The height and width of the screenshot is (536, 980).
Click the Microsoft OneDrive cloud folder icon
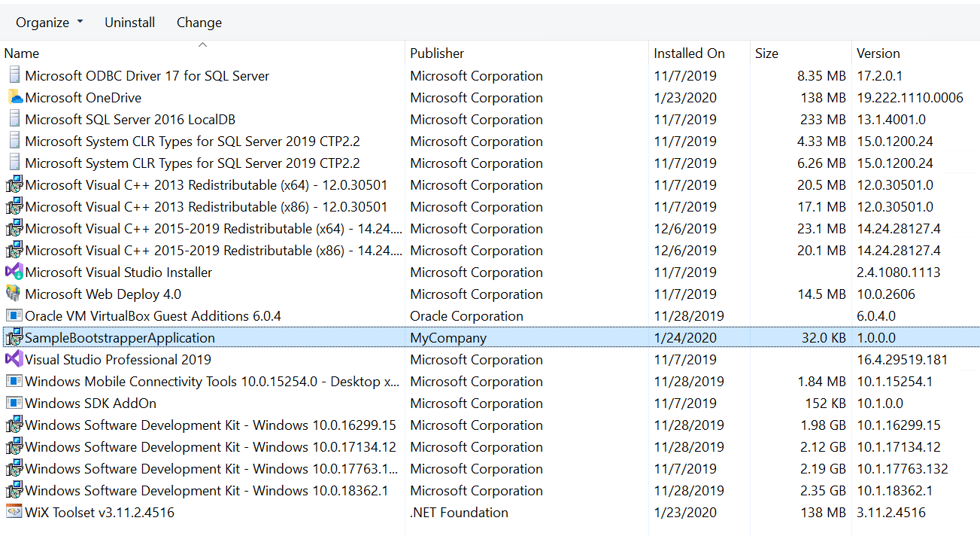click(x=14, y=98)
